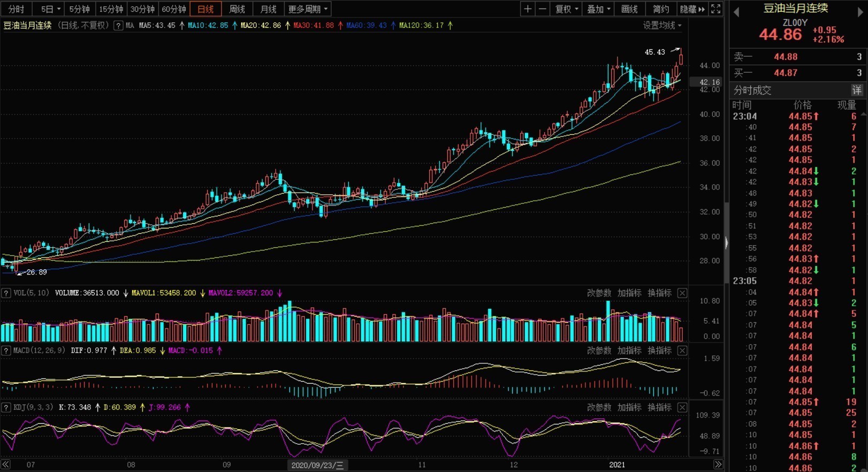This screenshot has height=472, width=868.
Task: Click 换指标 in the VOL panel
Action: [659, 293]
